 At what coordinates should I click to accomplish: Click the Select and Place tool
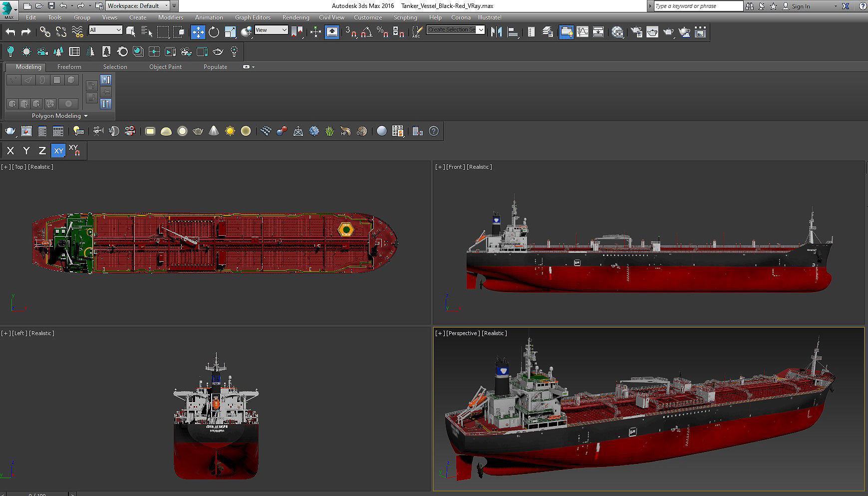coord(246,32)
